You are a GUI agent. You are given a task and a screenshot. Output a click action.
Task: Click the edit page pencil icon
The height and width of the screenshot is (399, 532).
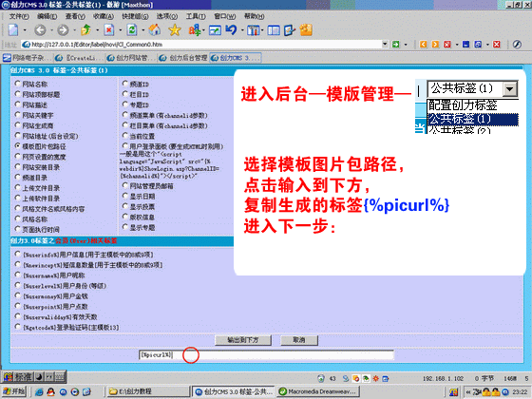[x=290, y=30]
